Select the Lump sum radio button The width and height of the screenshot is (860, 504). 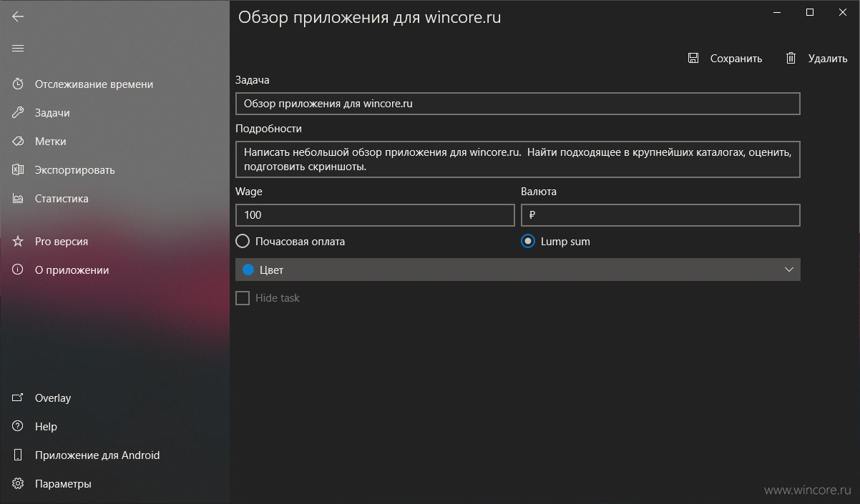(x=528, y=241)
